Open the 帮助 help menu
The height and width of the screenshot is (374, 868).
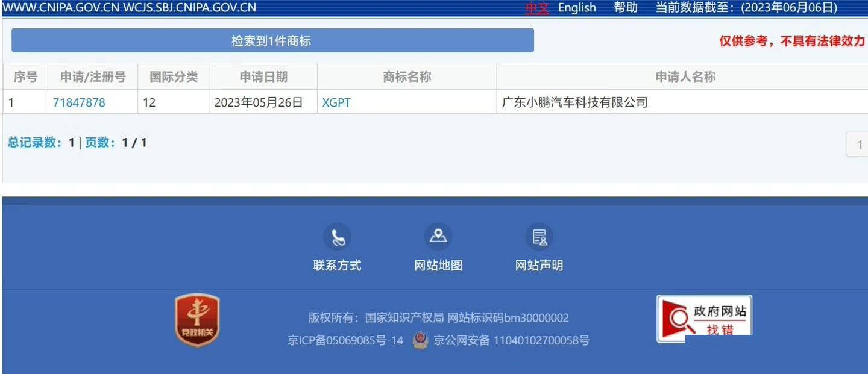(x=626, y=8)
